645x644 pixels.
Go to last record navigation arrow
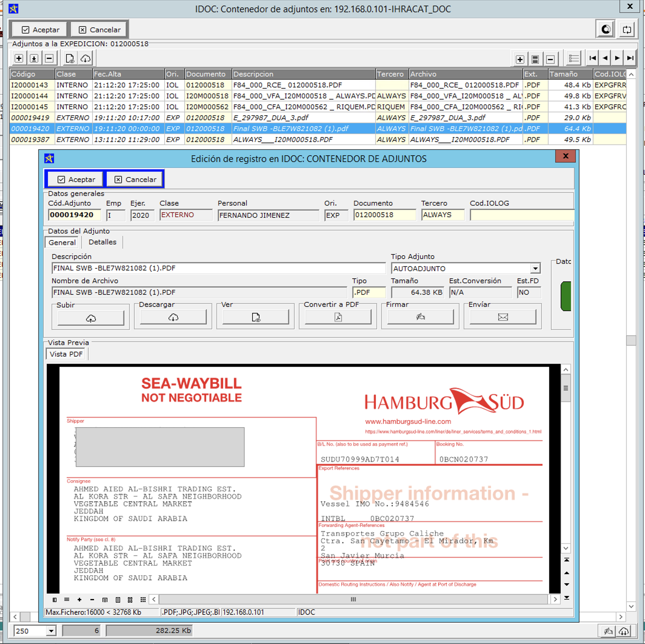[x=630, y=58]
